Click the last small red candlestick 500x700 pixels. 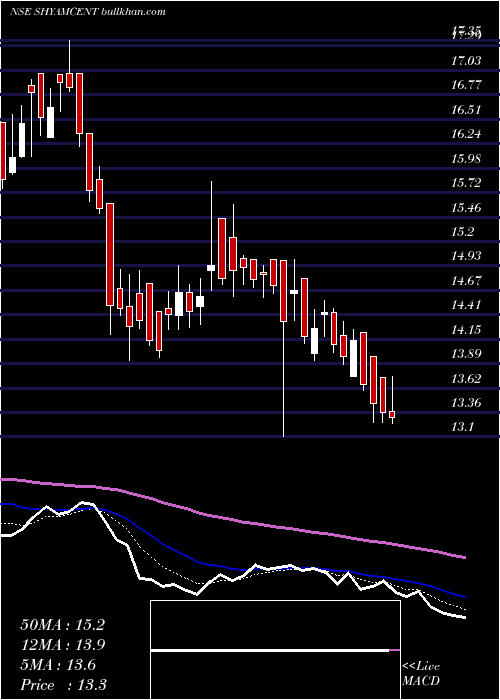pos(392,415)
